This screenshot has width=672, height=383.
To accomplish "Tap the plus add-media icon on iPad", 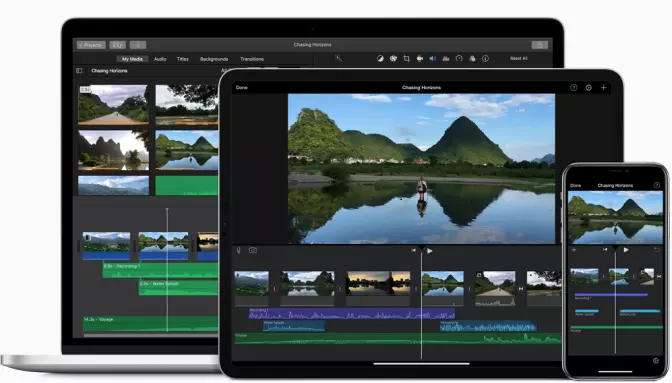I will [x=603, y=87].
